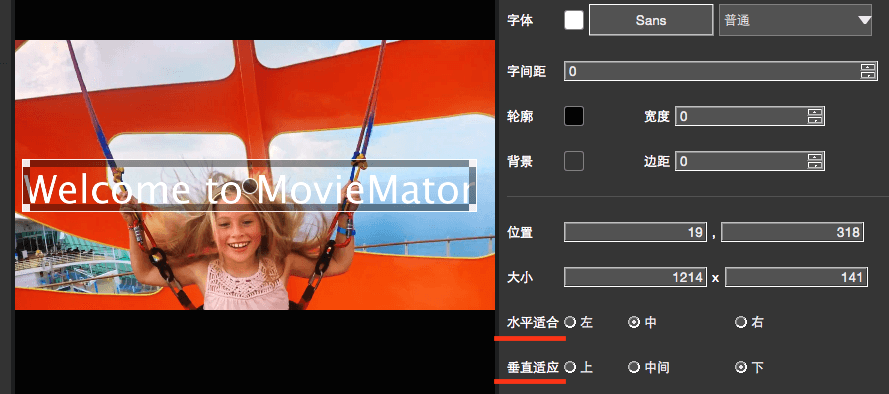The height and width of the screenshot is (394, 889).
Task: Click the 大小 width field showing 1214
Action: [x=635, y=277]
